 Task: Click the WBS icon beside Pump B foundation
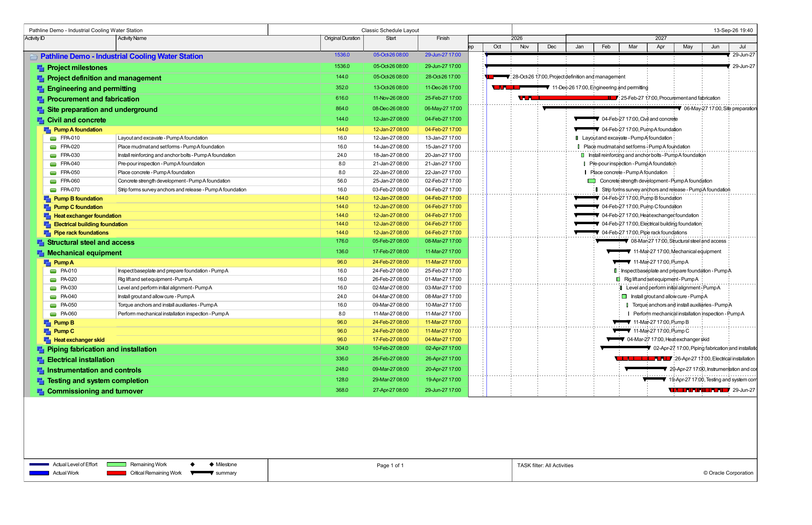(x=47, y=199)
